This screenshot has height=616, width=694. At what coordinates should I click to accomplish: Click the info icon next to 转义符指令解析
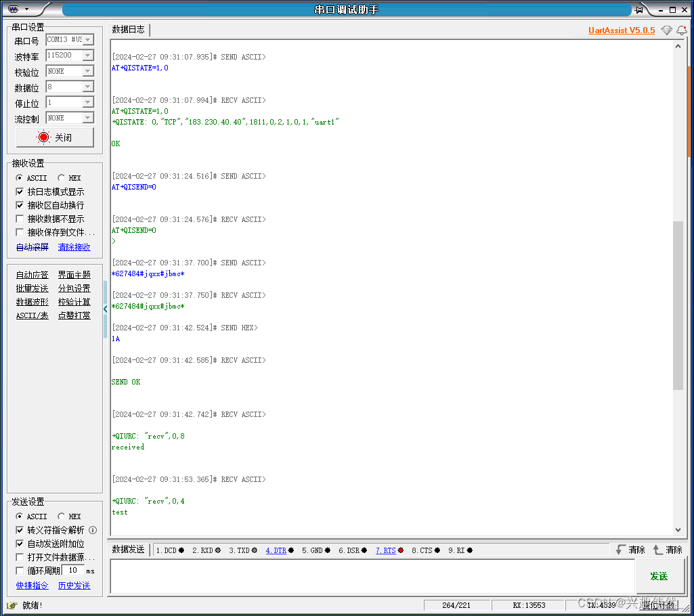coord(93,530)
